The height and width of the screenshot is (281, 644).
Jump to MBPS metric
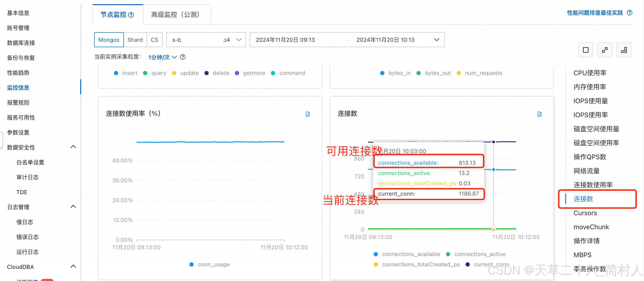click(x=582, y=255)
